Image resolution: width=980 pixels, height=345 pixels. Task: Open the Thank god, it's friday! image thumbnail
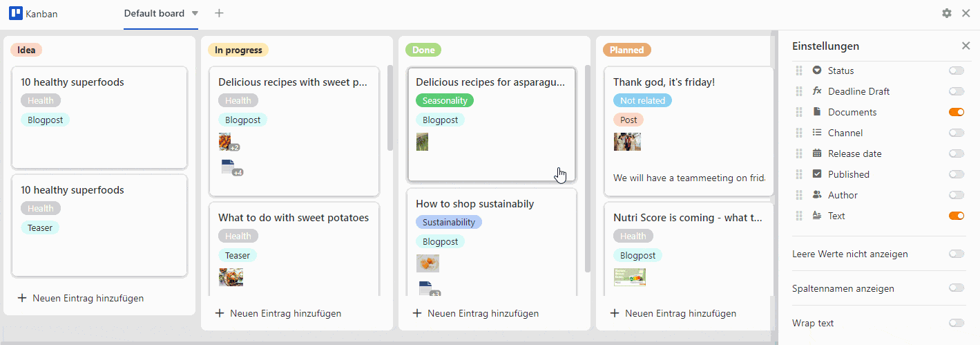(x=627, y=142)
